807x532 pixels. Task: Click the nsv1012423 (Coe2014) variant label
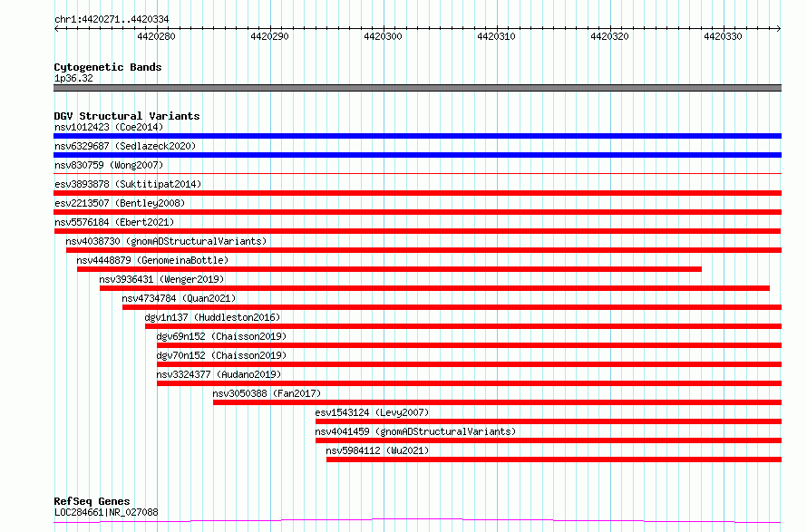pyautogui.click(x=109, y=127)
